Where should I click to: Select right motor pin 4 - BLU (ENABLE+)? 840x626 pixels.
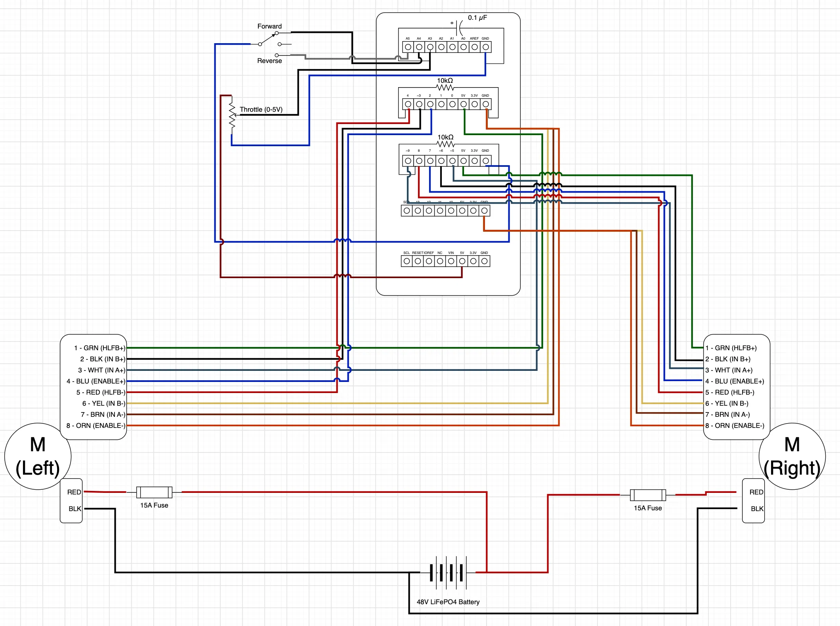point(735,381)
